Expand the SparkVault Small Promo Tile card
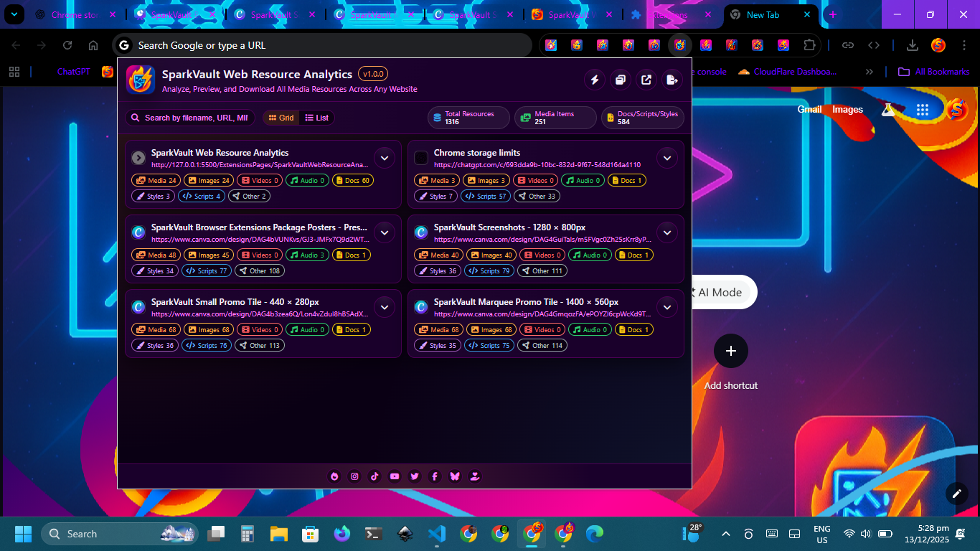This screenshot has height=551, width=980. 385,307
